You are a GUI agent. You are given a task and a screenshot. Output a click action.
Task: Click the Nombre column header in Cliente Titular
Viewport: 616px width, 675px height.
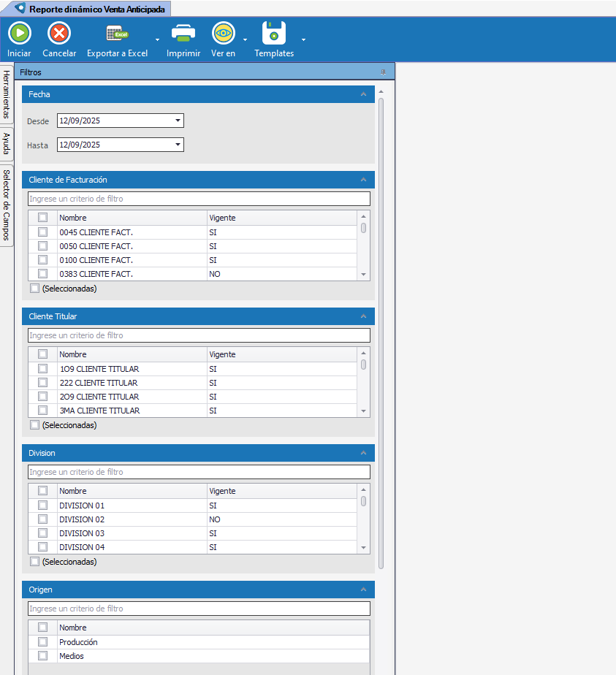coord(132,354)
